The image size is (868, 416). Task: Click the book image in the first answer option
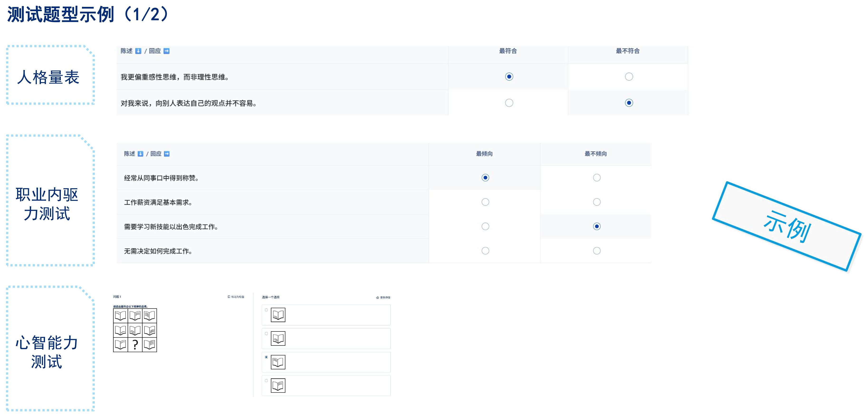click(x=278, y=315)
